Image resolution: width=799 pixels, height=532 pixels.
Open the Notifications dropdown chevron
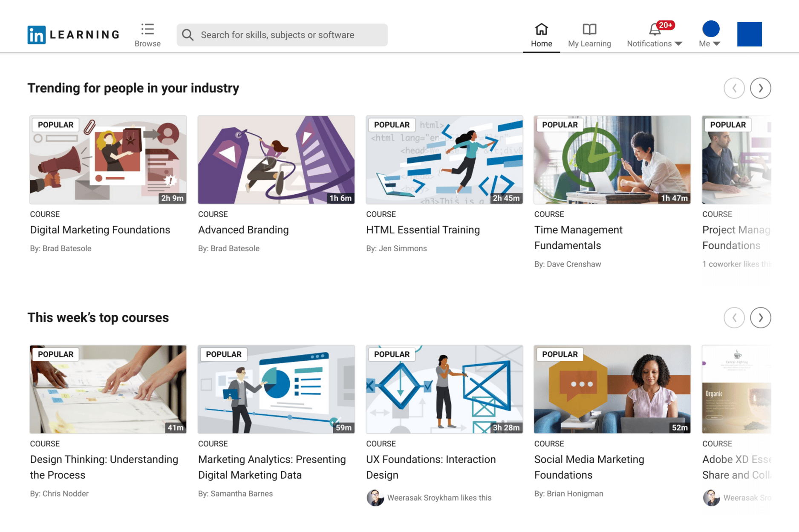click(679, 43)
